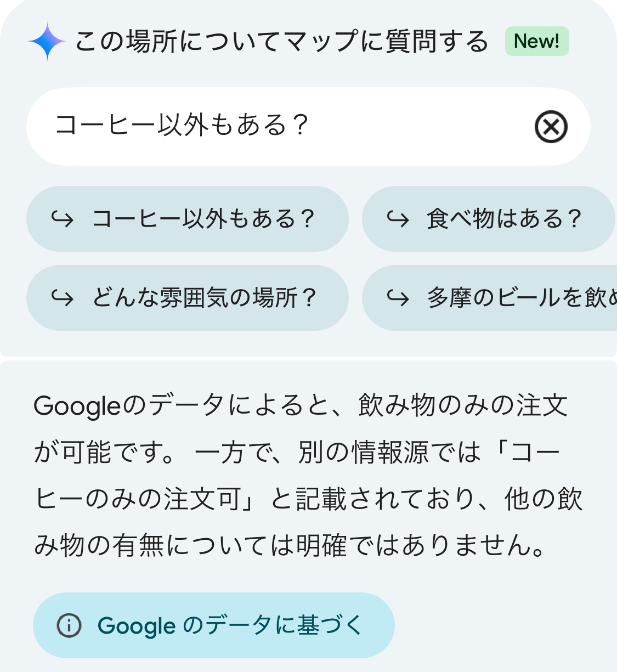
Task: Select the suggested question コーヒー以外もある？
Action: pyautogui.click(x=203, y=219)
